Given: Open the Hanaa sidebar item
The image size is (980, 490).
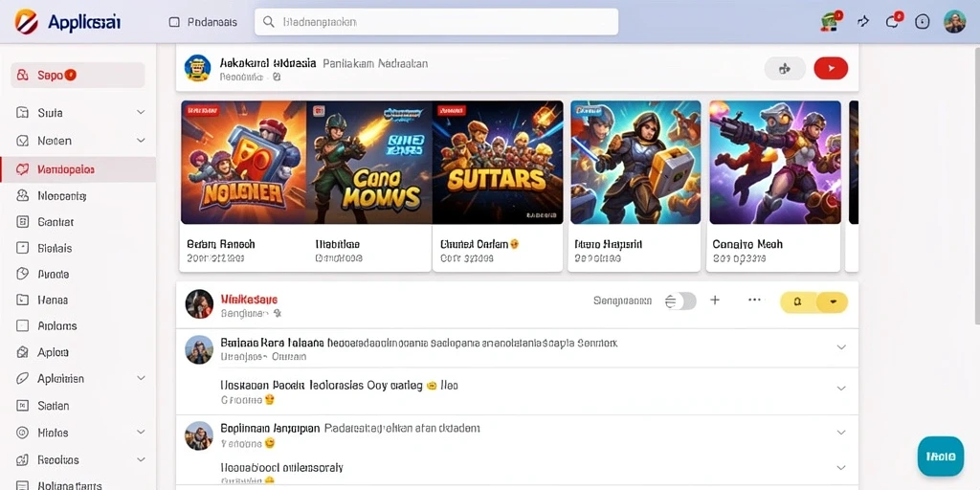Looking at the screenshot, I should point(78,300).
